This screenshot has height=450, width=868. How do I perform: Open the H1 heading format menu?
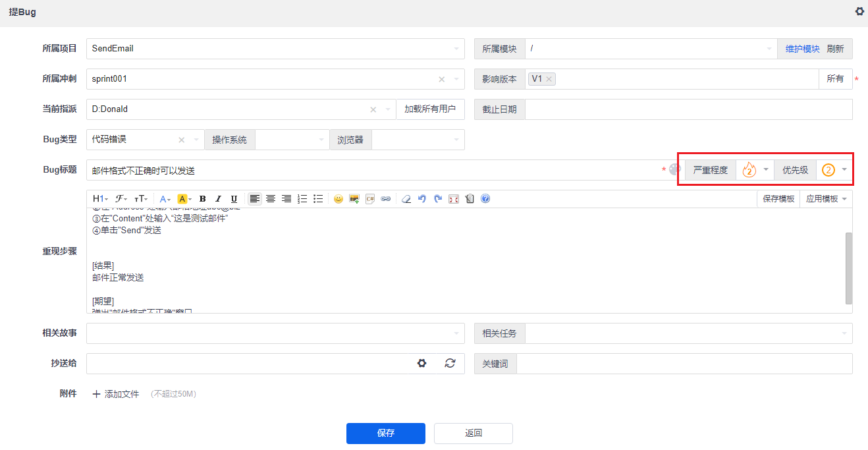[x=100, y=198]
